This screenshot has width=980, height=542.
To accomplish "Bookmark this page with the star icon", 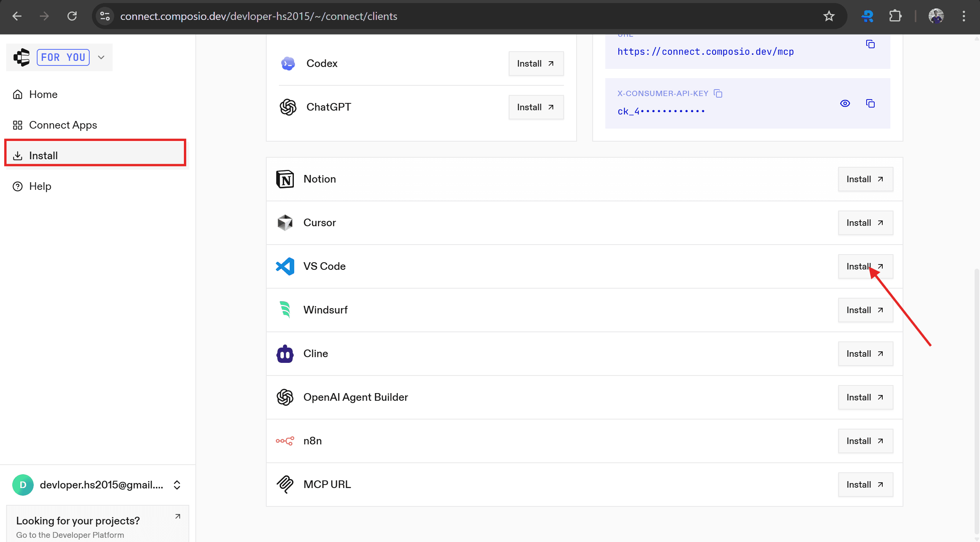I will tap(829, 16).
